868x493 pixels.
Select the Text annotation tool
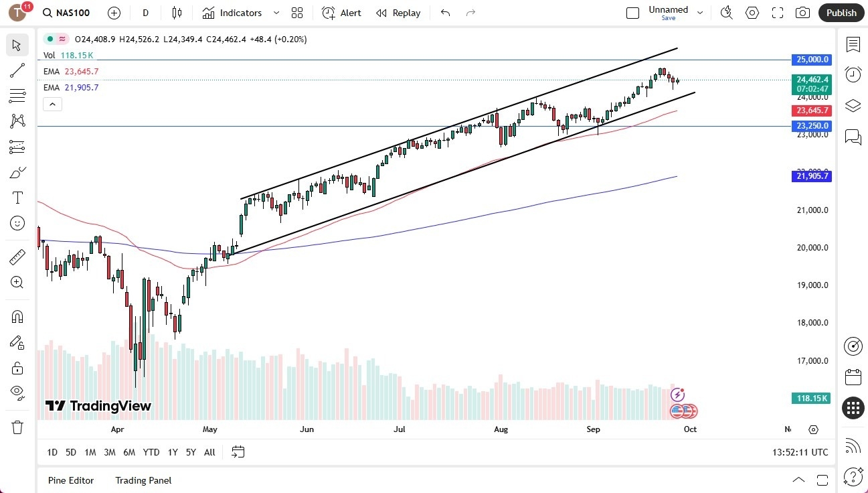17,197
